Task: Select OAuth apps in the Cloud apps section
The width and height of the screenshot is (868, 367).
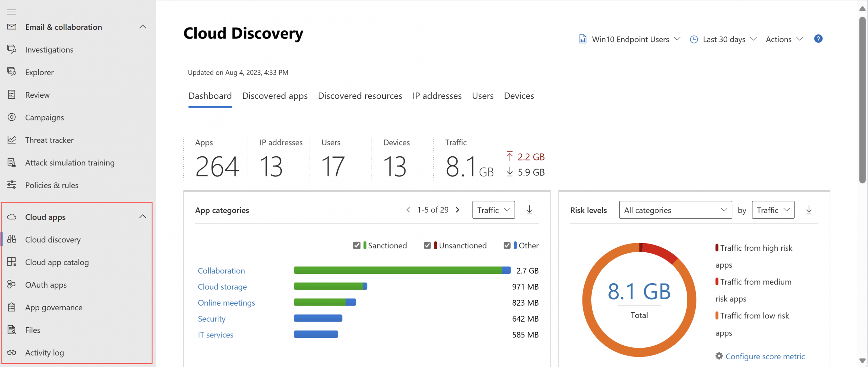Action: point(46,285)
